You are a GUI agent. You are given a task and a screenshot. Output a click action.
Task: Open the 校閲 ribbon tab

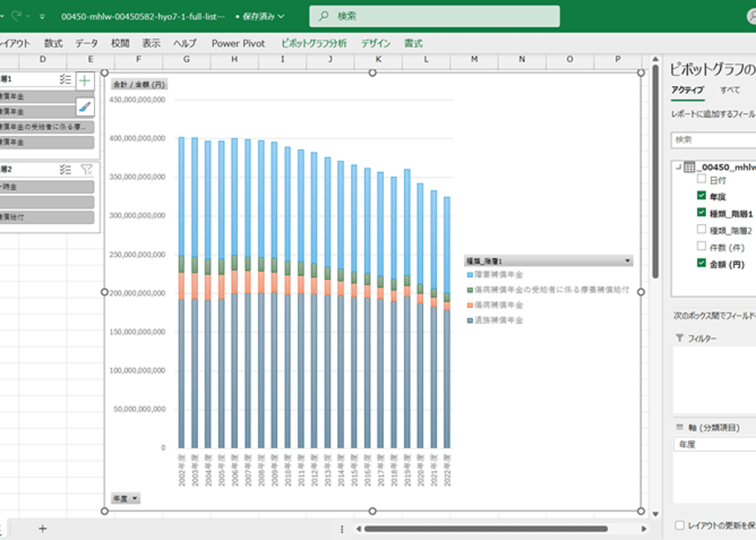tap(120, 43)
